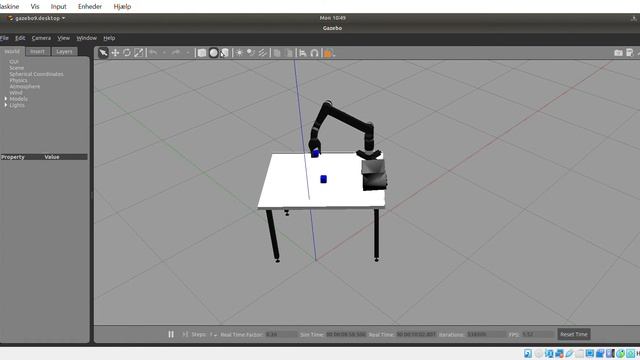Click the Reset Time button
The height and width of the screenshot is (360, 640).
tap(573, 334)
